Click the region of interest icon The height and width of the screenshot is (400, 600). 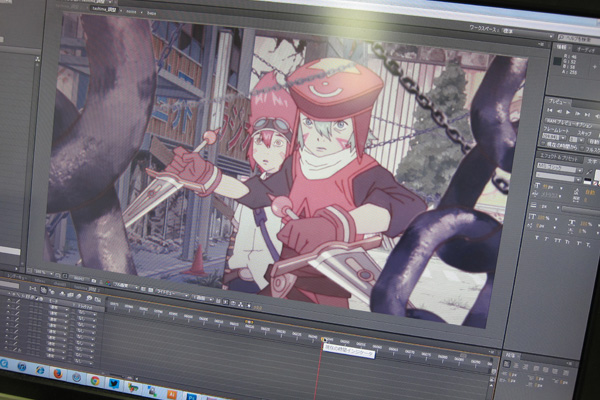143,289
